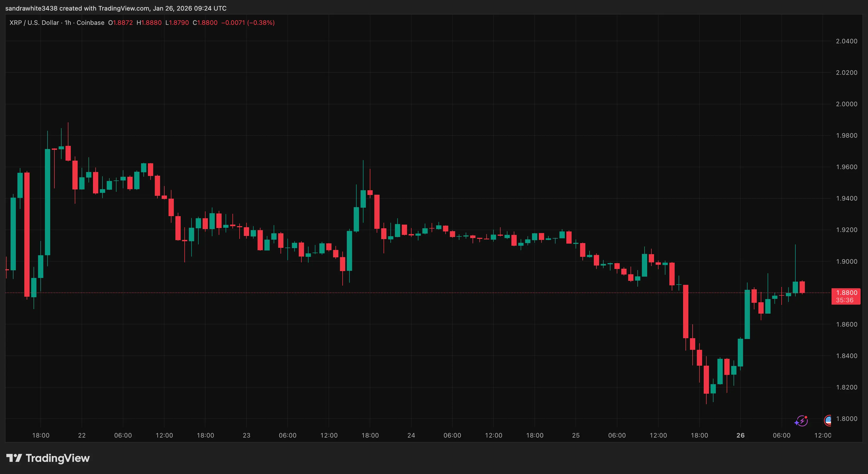
Task: Click the open price value O1.8872
Action: 120,22
